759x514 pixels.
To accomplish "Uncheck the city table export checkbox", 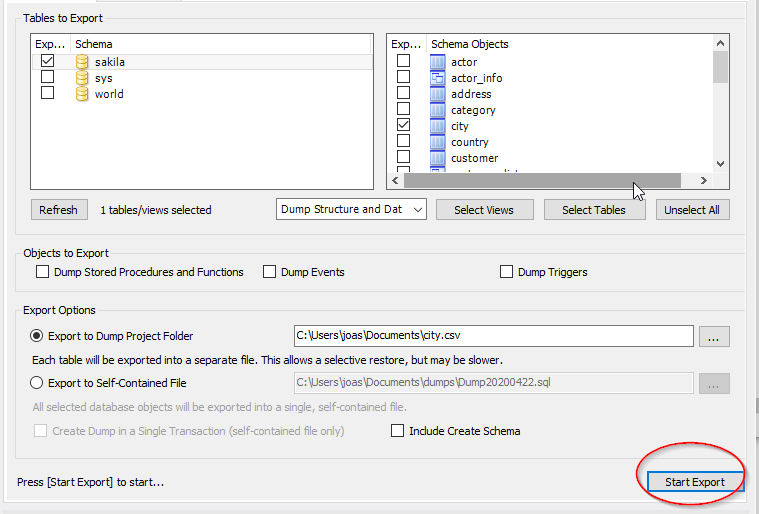I will coord(404,126).
